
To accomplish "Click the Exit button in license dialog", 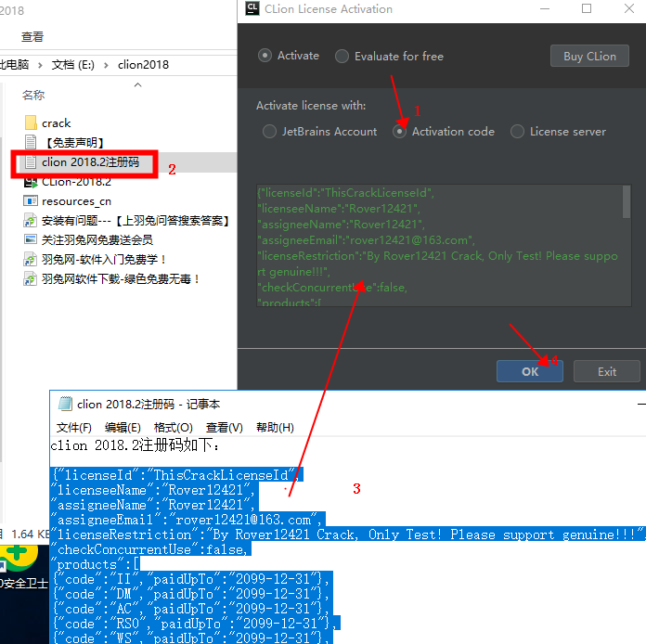I will tap(606, 372).
